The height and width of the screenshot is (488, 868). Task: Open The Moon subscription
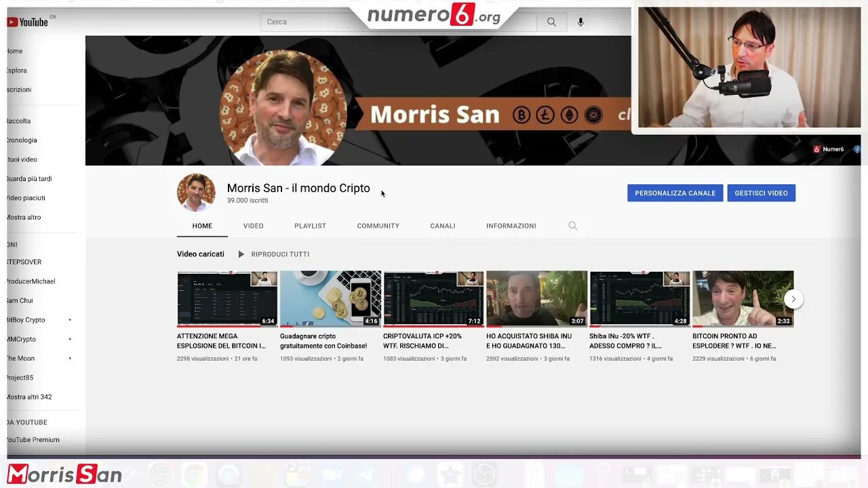(x=21, y=359)
